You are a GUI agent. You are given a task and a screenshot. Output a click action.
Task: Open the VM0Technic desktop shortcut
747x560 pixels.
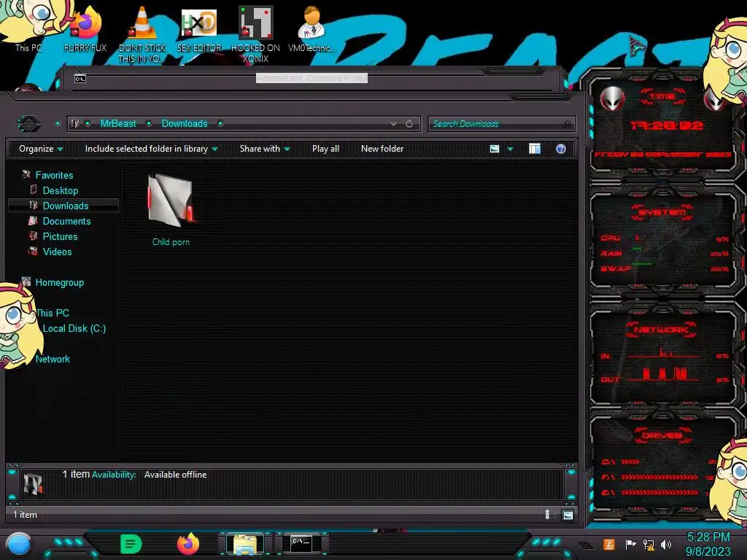(311, 28)
